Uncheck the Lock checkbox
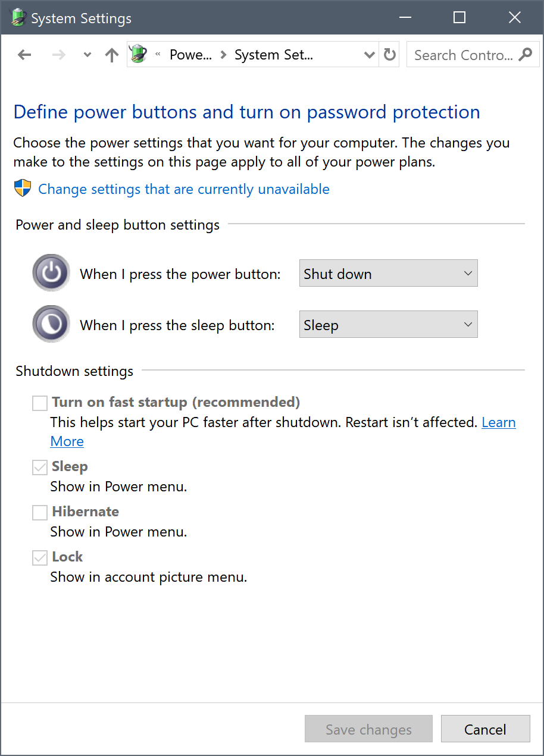 tap(40, 557)
